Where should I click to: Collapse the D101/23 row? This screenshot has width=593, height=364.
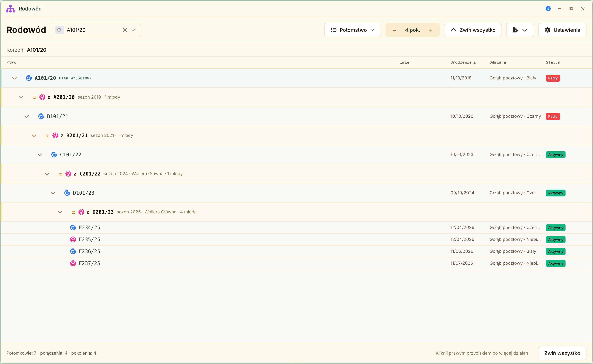click(x=53, y=193)
